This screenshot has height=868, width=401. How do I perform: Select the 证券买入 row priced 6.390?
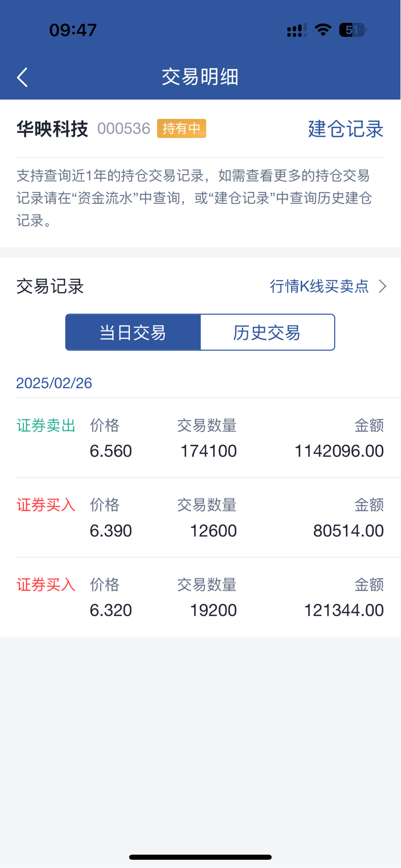(200, 518)
